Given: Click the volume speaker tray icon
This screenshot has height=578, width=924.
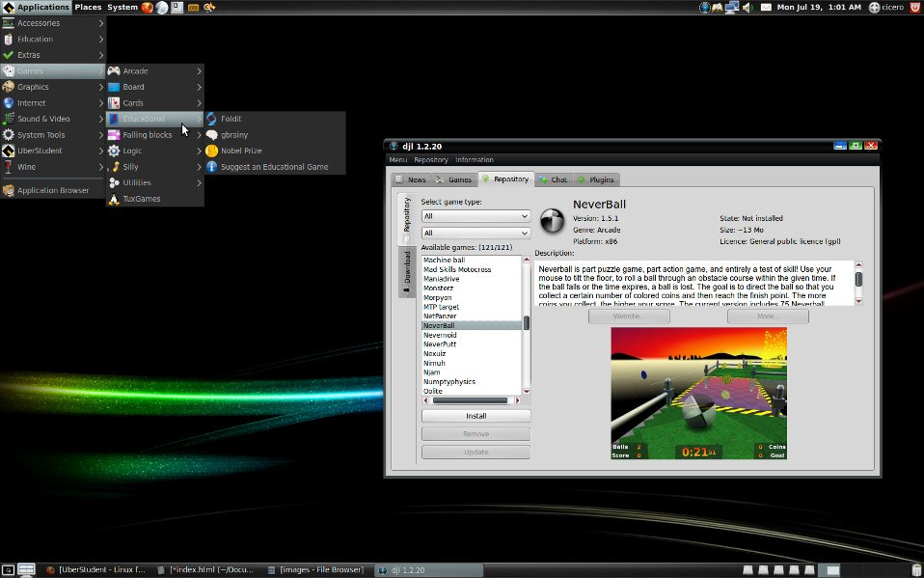Looking at the screenshot, I should 747,7.
